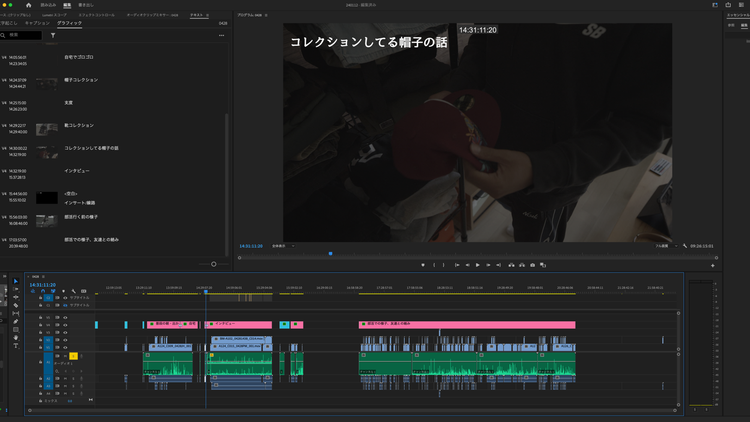Switch to the グラフィック tab
This screenshot has width=750, height=422.
coord(69,23)
